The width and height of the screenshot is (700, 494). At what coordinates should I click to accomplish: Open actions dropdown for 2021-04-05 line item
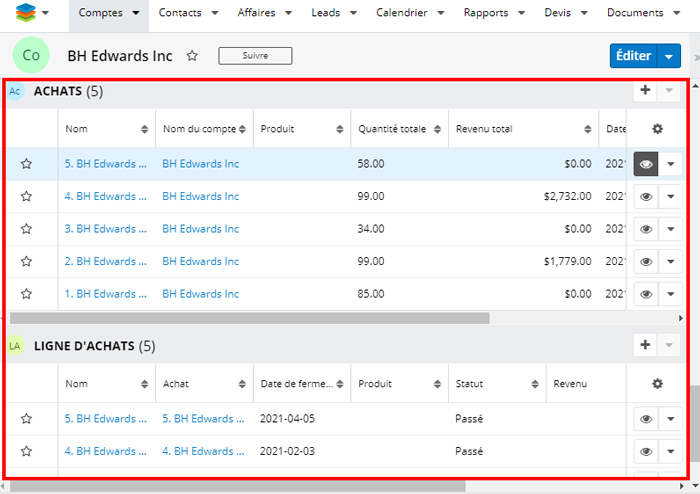[x=671, y=419]
